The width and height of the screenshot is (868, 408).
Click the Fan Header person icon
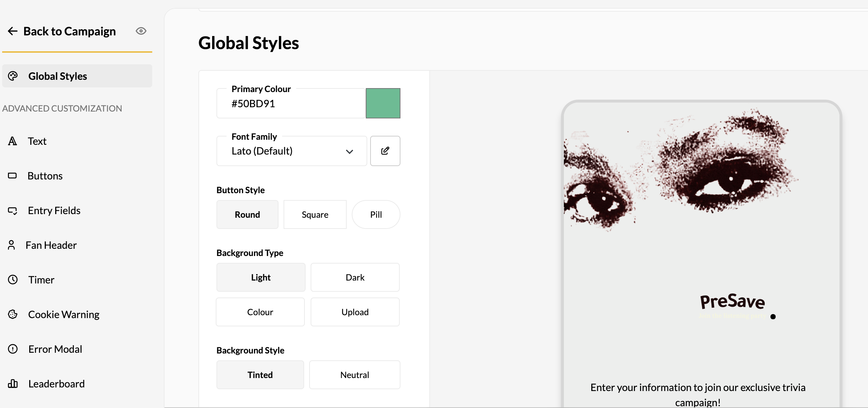[x=12, y=245]
